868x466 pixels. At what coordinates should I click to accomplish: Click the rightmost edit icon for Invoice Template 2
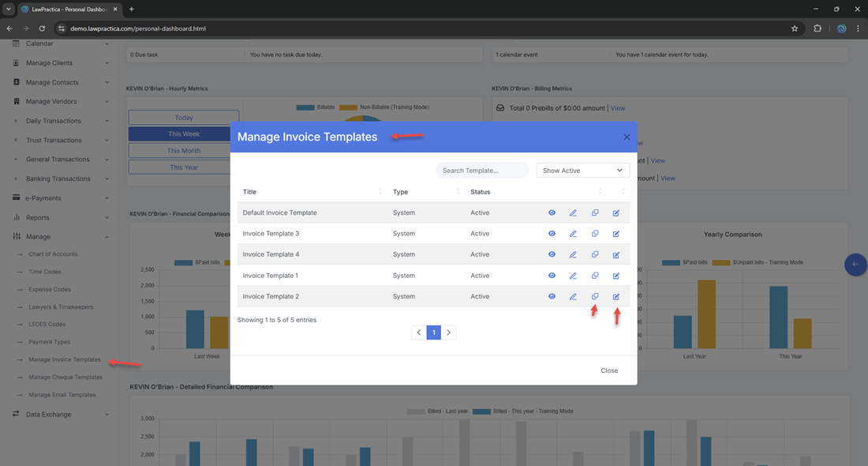tap(616, 297)
